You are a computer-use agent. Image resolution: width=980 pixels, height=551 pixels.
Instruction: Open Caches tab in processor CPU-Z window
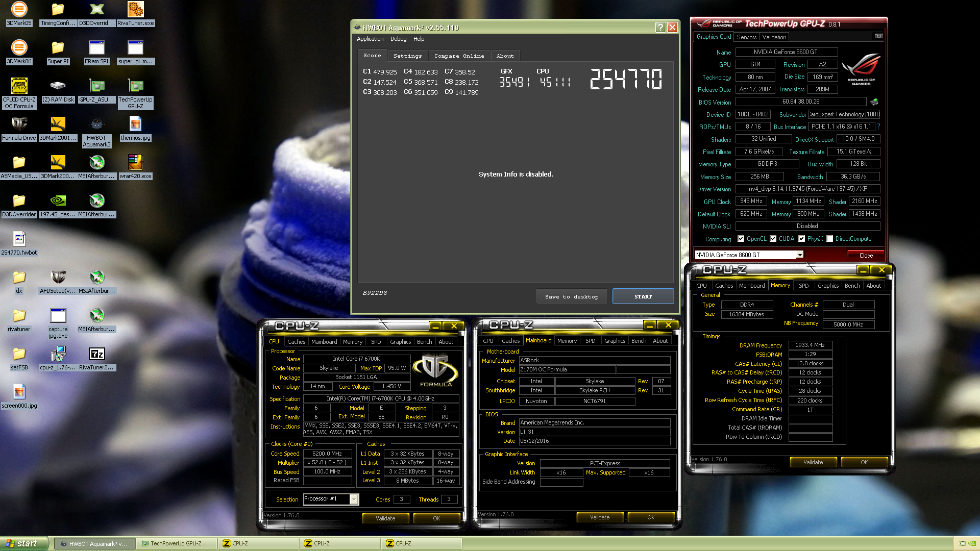pos(296,342)
